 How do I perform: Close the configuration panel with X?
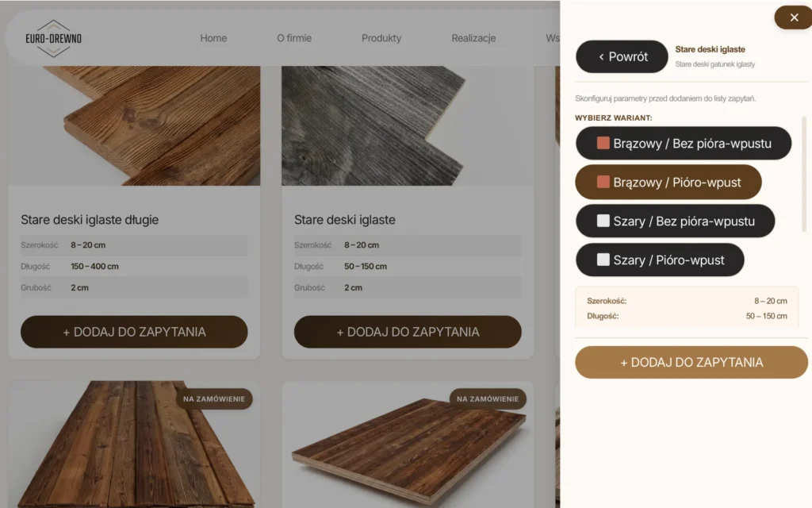tap(793, 17)
